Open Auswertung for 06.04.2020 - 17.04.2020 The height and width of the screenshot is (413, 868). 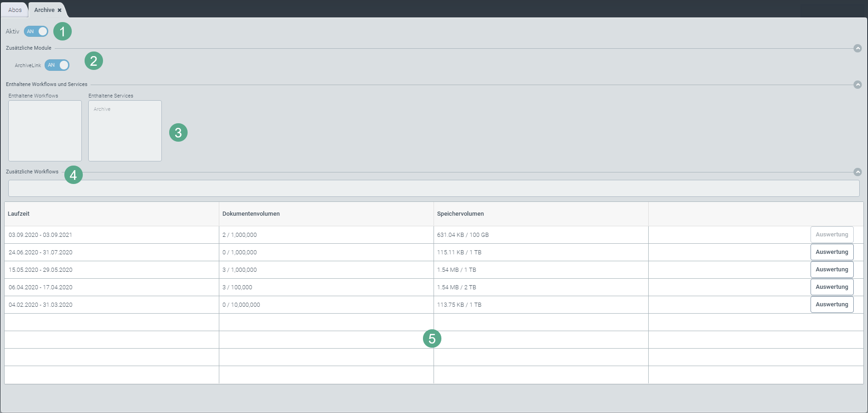pyautogui.click(x=832, y=287)
